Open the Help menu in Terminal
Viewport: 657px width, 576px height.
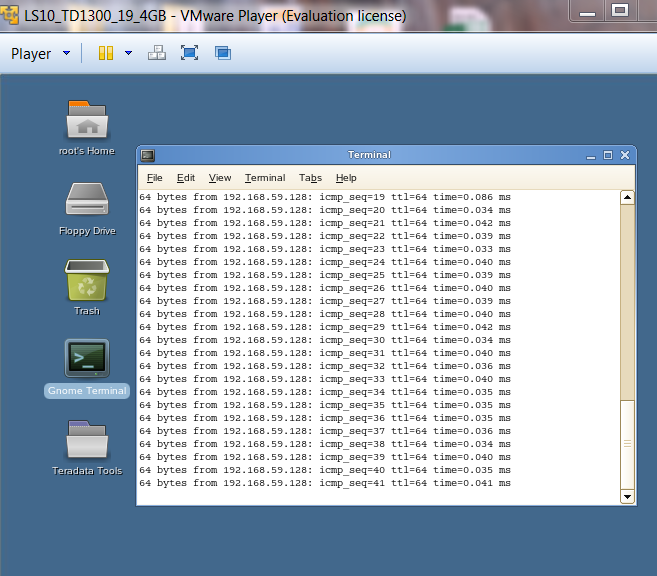(346, 178)
